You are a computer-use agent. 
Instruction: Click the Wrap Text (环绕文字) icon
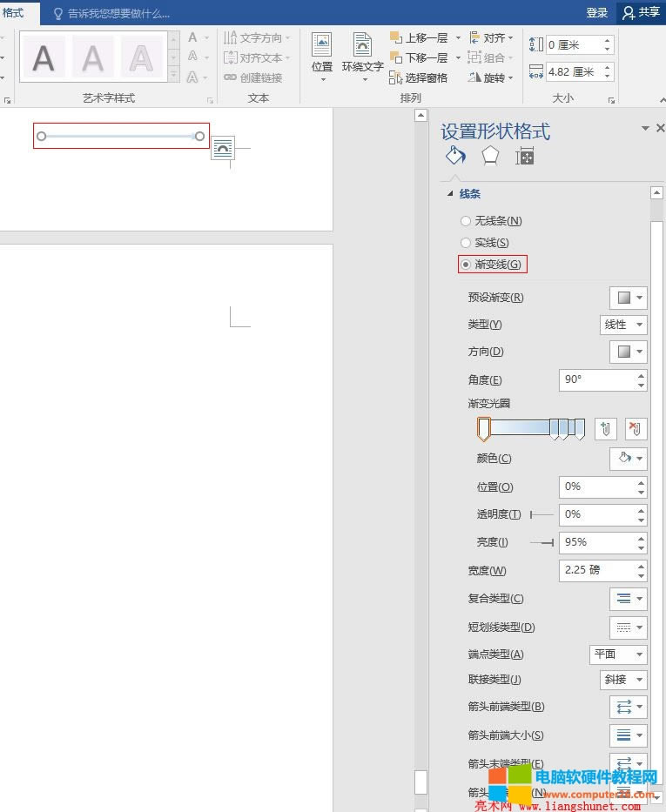[362, 54]
